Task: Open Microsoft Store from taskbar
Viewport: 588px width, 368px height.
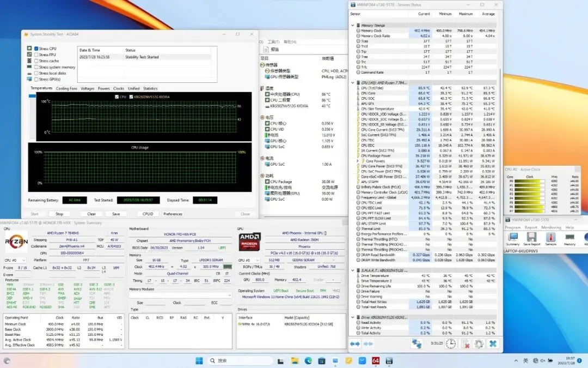Action: click(x=322, y=361)
